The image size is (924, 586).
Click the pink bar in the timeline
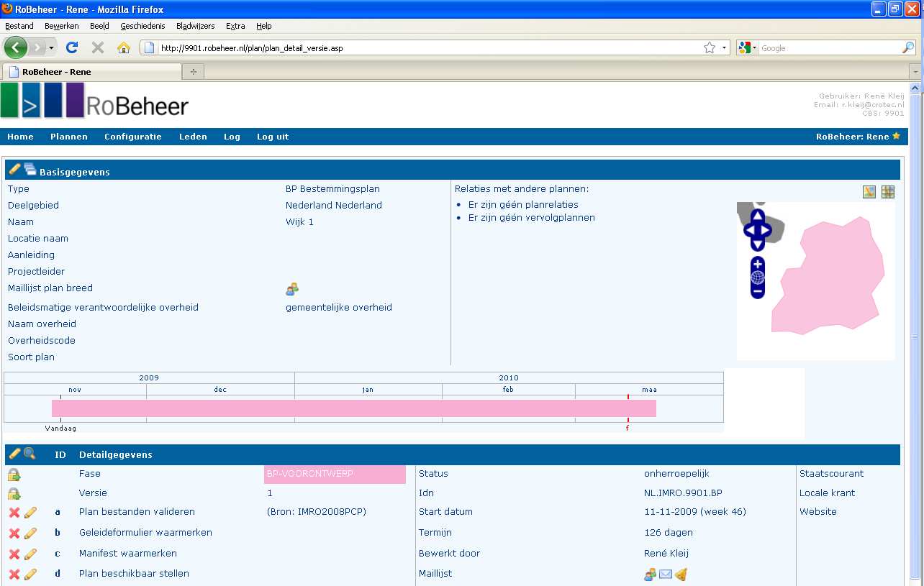click(x=354, y=408)
